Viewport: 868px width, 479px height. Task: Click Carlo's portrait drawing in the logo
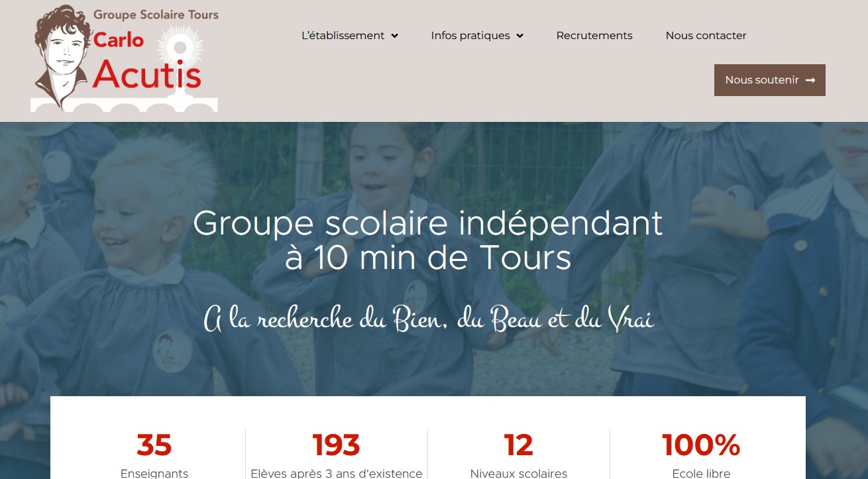[62, 53]
